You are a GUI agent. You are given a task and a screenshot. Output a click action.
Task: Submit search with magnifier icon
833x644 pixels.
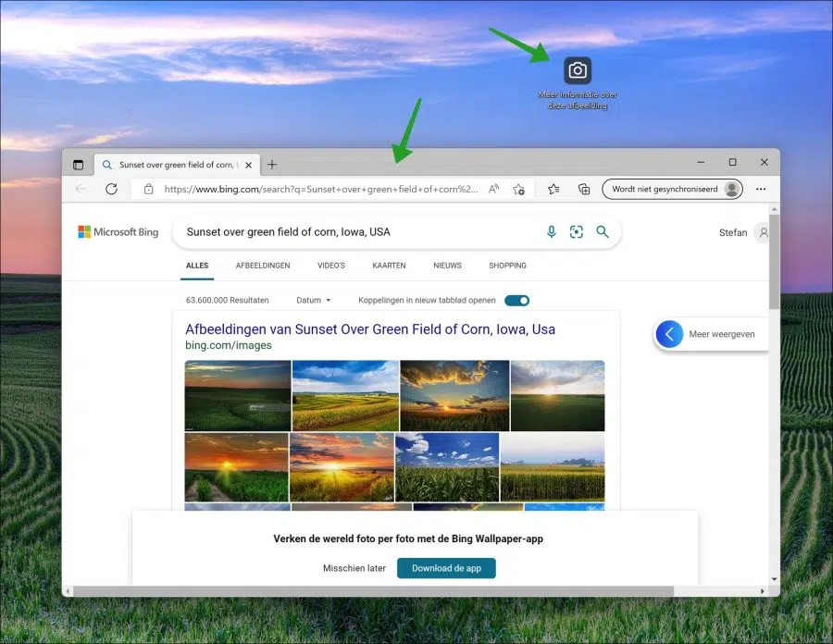603,232
